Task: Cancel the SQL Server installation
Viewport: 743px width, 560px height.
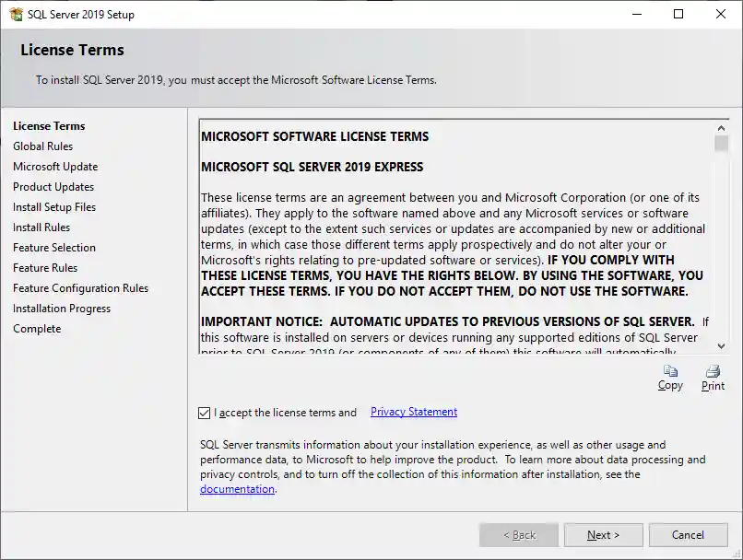Action: (688, 534)
